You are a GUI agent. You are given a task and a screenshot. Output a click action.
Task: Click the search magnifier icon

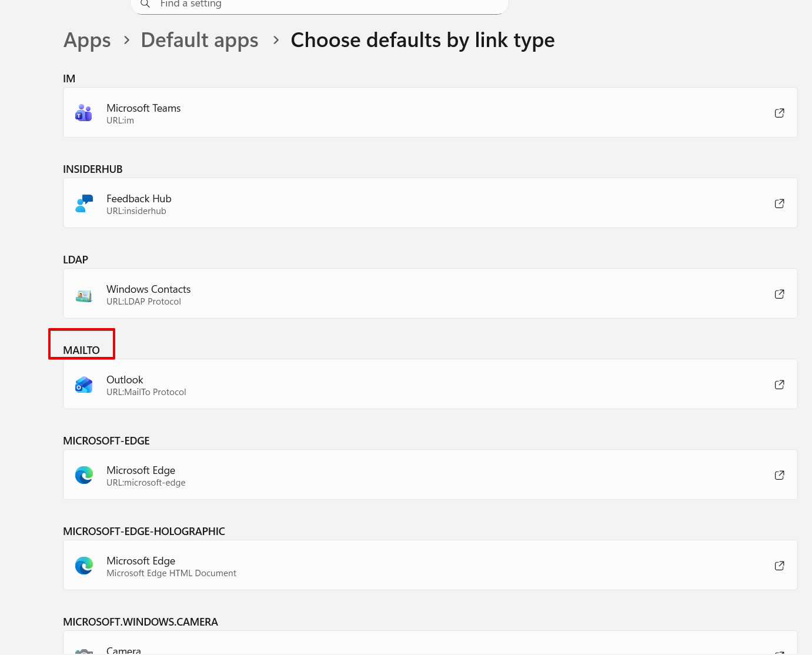pos(145,4)
